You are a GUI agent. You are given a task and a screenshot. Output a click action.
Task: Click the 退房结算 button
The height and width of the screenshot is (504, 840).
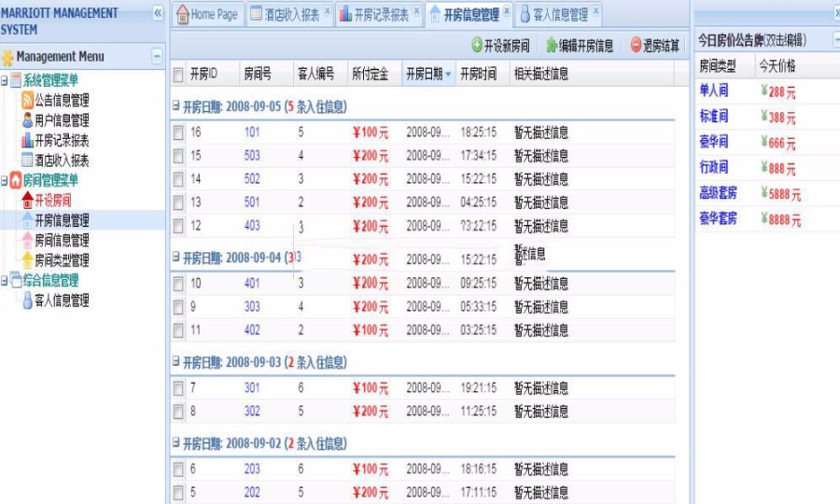655,46
